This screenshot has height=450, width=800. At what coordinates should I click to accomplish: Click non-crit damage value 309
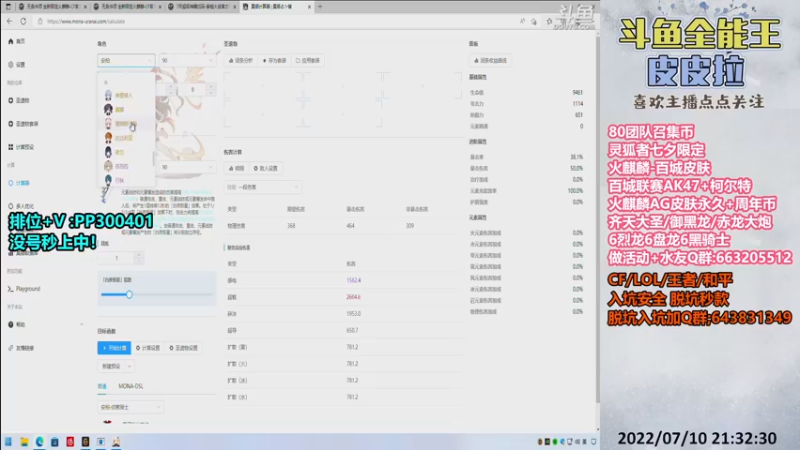410,226
